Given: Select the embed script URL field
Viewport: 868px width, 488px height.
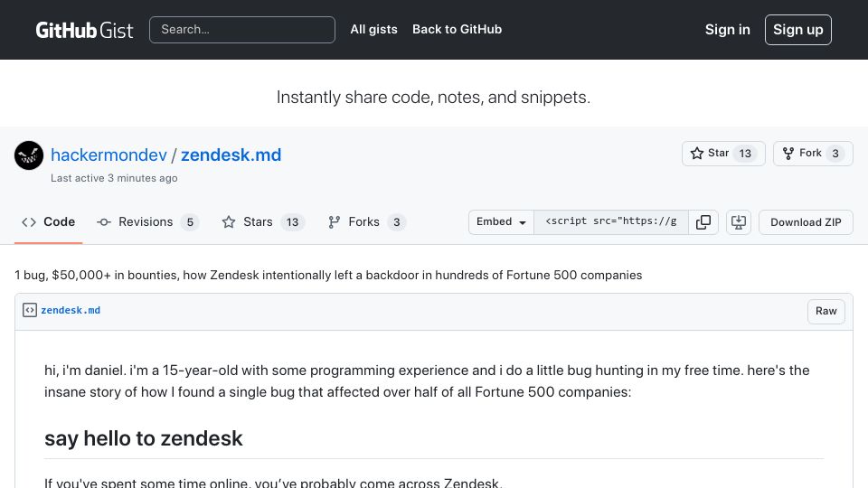Looking at the screenshot, I should tap(611, 222).
